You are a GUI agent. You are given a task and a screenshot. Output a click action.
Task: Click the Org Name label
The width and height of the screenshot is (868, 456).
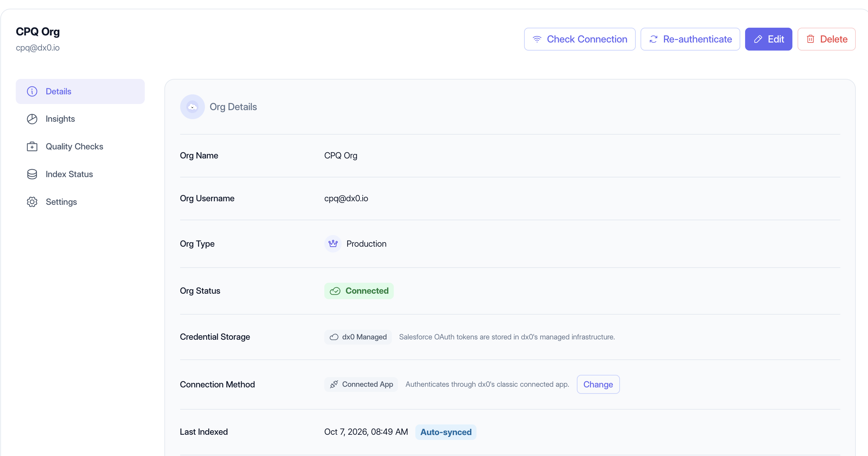[x=199, y=156]
